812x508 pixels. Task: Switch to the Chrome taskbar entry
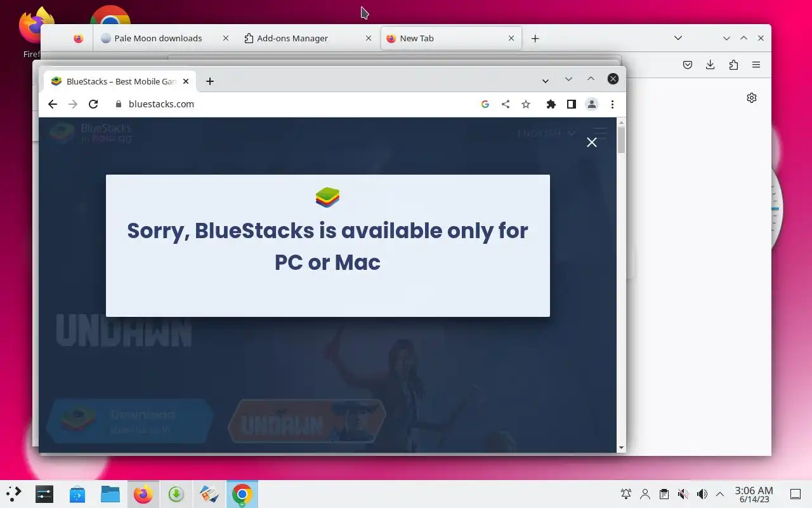pos(242,494)
